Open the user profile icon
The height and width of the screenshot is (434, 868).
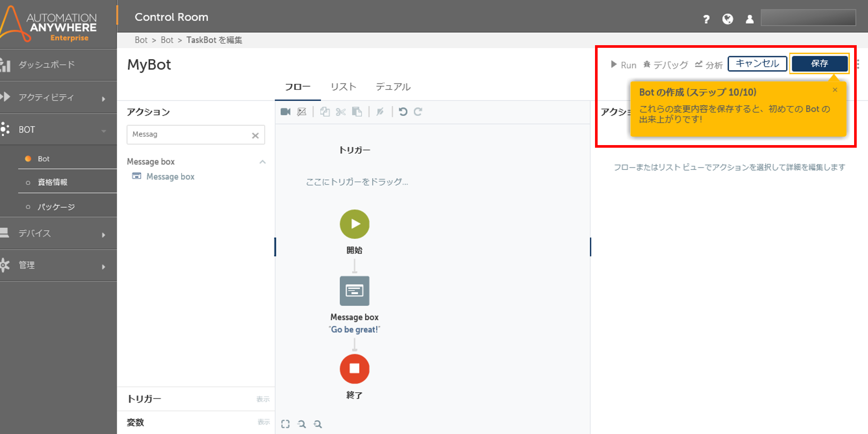pyautogui.click(x=750, y=19)
